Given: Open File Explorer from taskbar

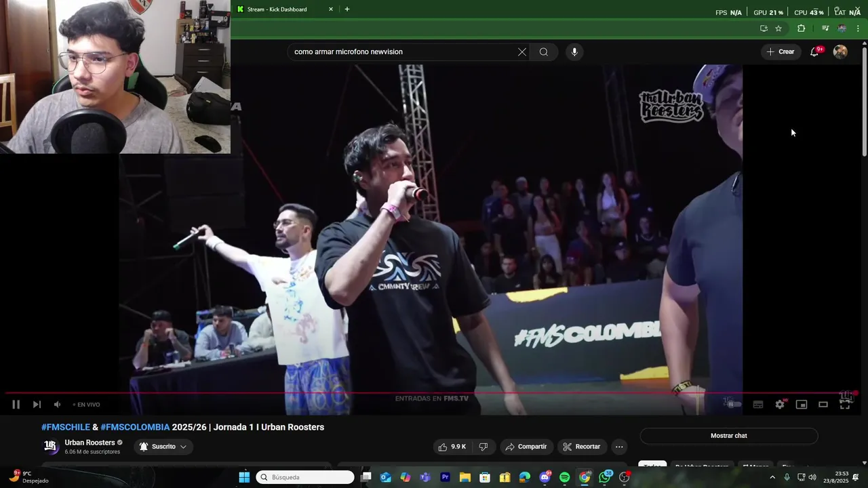Looking at the screenshot, I should [465, 477].
